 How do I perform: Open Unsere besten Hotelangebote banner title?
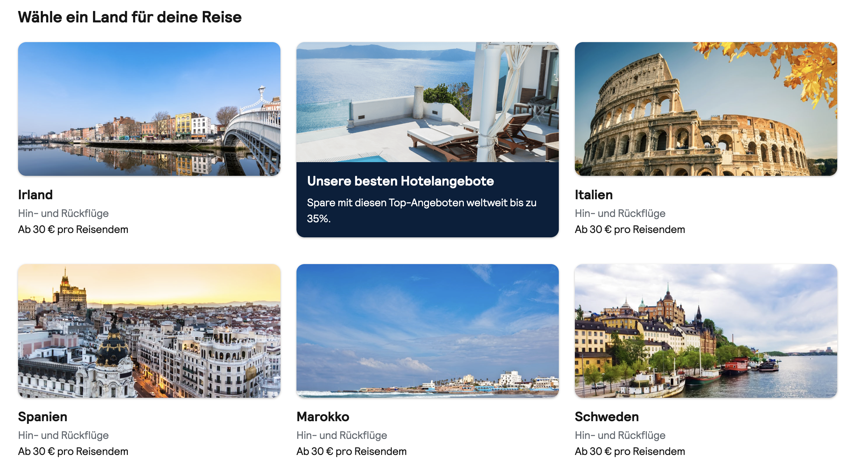pyautogui.click(x=400, y=181)
